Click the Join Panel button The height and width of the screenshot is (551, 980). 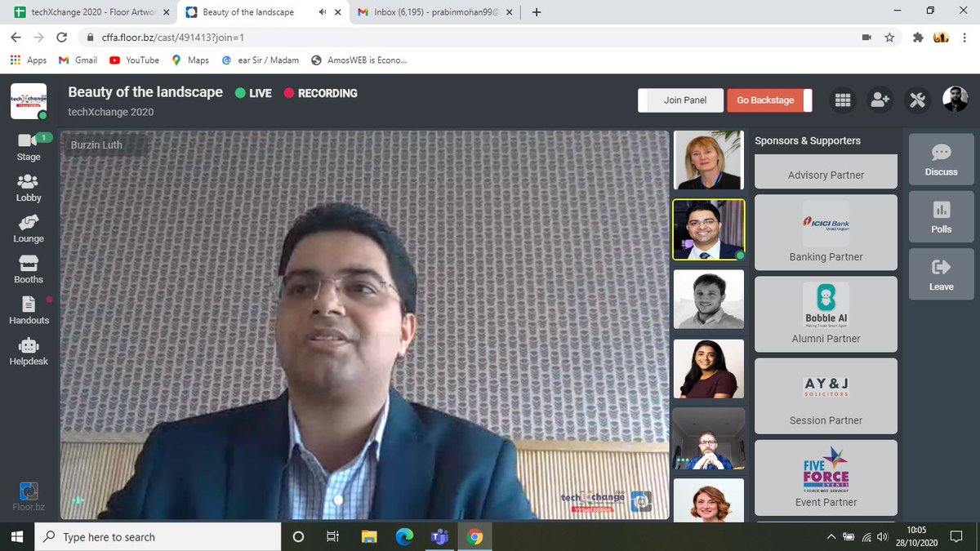click(682, 100)
